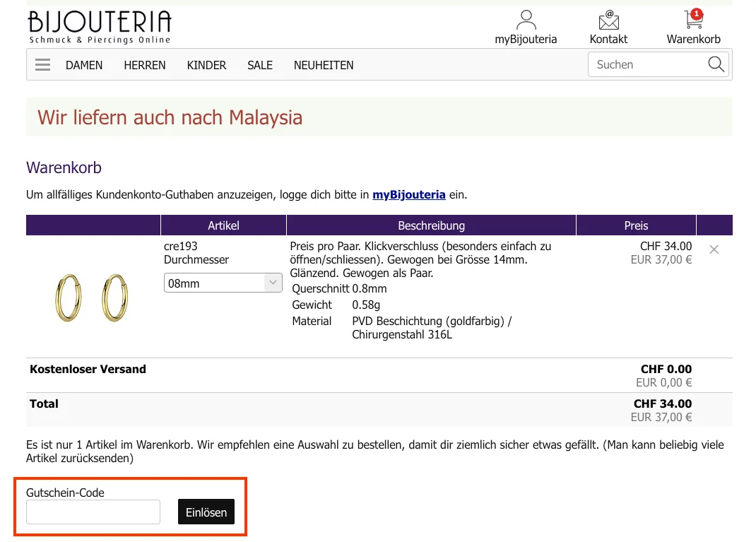Click the Einlösen button

(x=206, y=512)
